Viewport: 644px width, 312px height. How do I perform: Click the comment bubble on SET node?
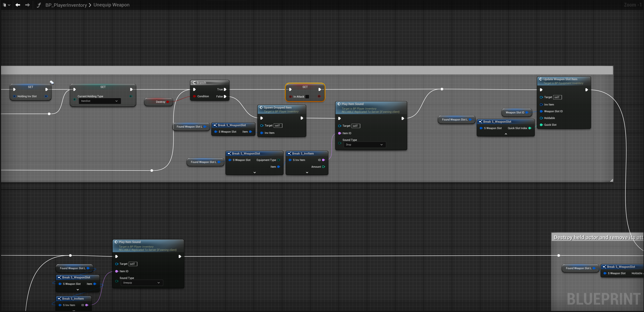(52, 82)
